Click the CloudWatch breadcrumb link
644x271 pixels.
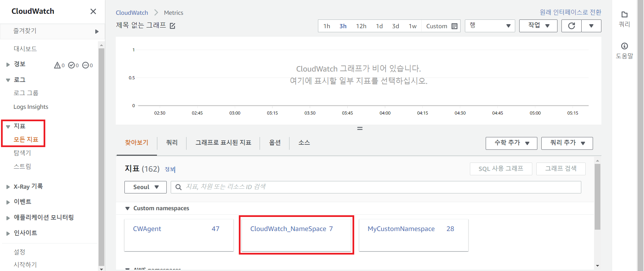pos(132,13)
